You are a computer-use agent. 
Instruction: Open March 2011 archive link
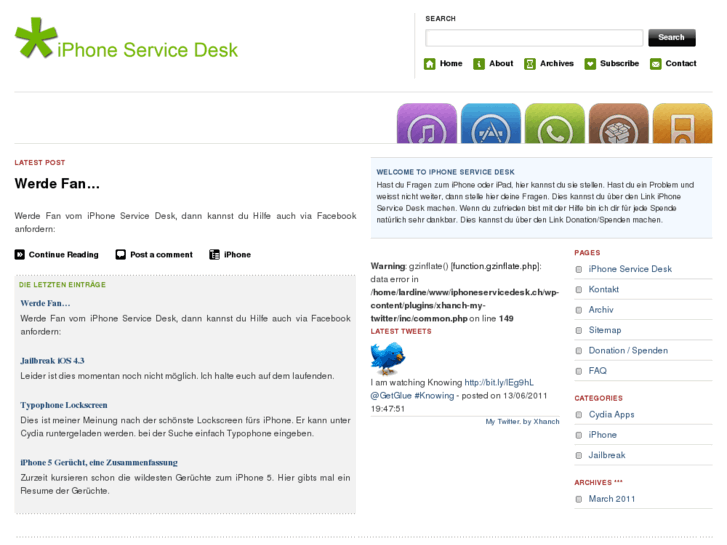tap(612, 499)
